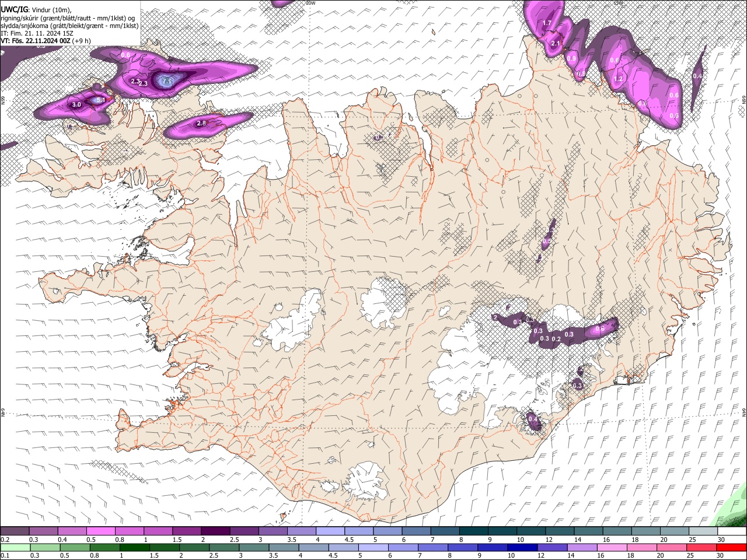Click the 7.1 precipitation value on the map

tap(166, 82)
